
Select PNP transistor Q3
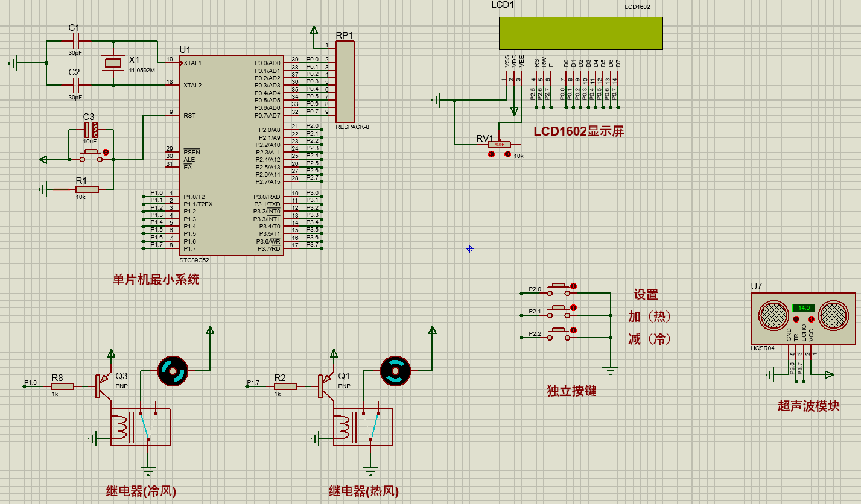click(104, 385)
